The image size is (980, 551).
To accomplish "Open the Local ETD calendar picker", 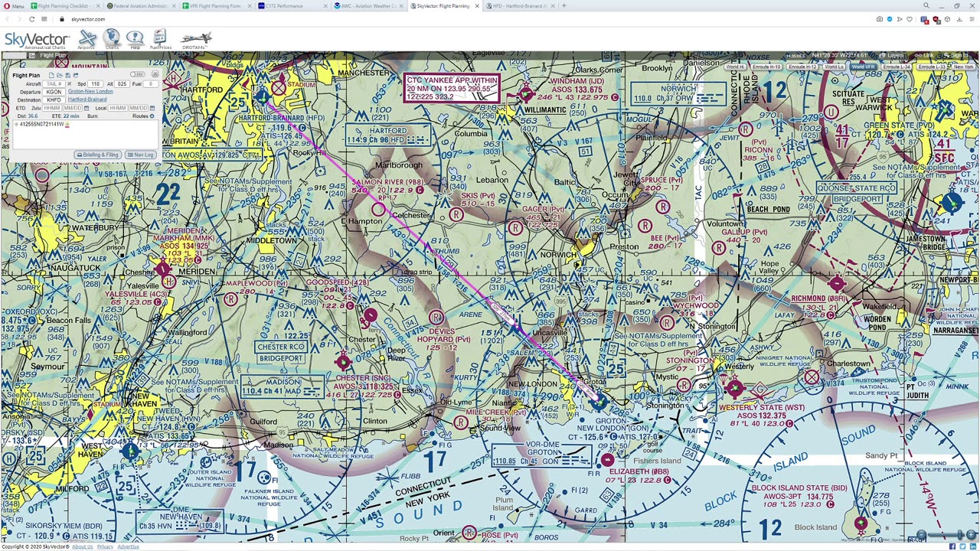I will (152, 108).
